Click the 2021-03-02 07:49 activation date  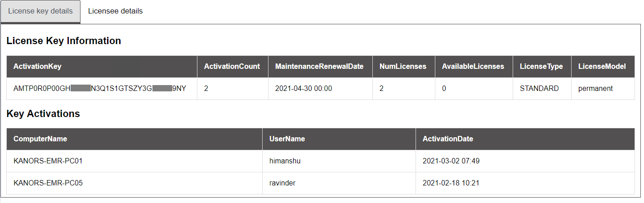(x=451, y=161)
